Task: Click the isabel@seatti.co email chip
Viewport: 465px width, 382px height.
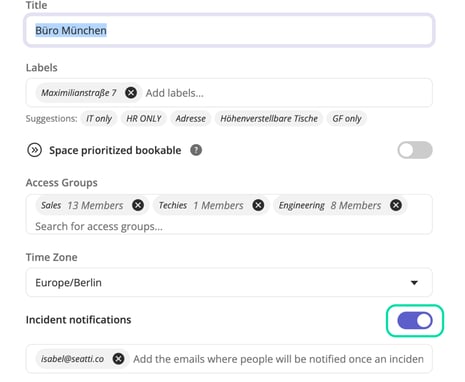Action: [x=82, y=359]
